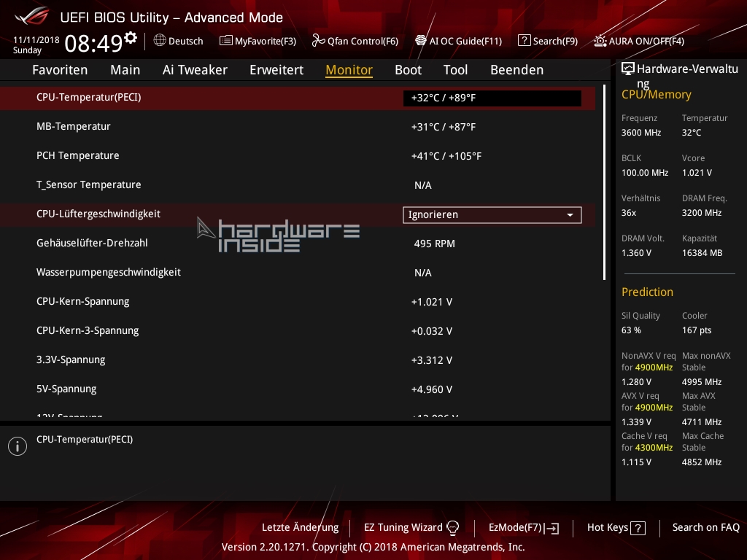The image size is (747, 560).
Task: Select the T_Sensor Temperature row
Action: pyautogui.click(x=298, y=184)
